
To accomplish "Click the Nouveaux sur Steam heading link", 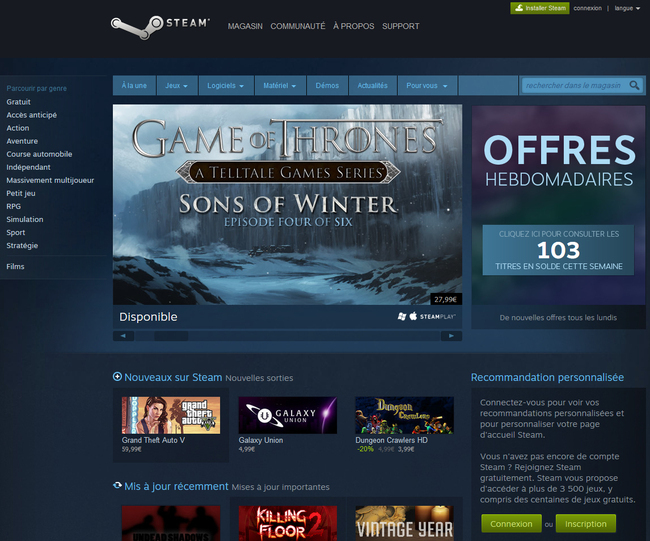I will point(173,377).
